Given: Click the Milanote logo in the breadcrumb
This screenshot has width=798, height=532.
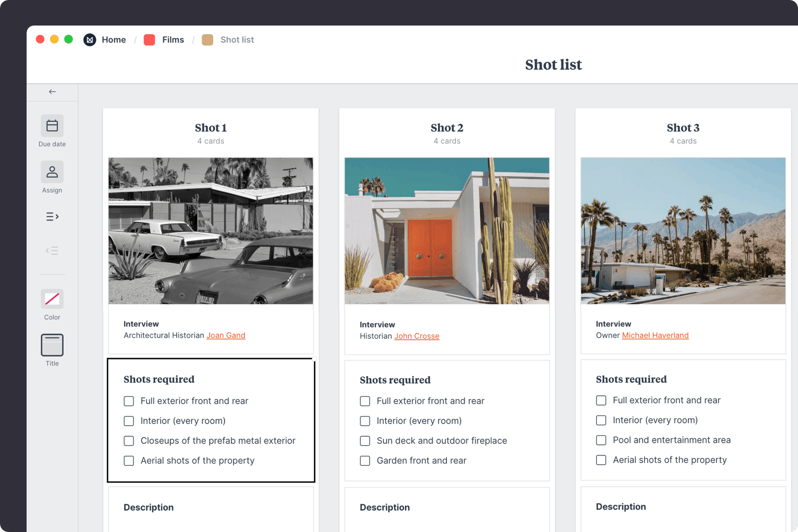Looking at the screenshot, I should click(89, 39).
